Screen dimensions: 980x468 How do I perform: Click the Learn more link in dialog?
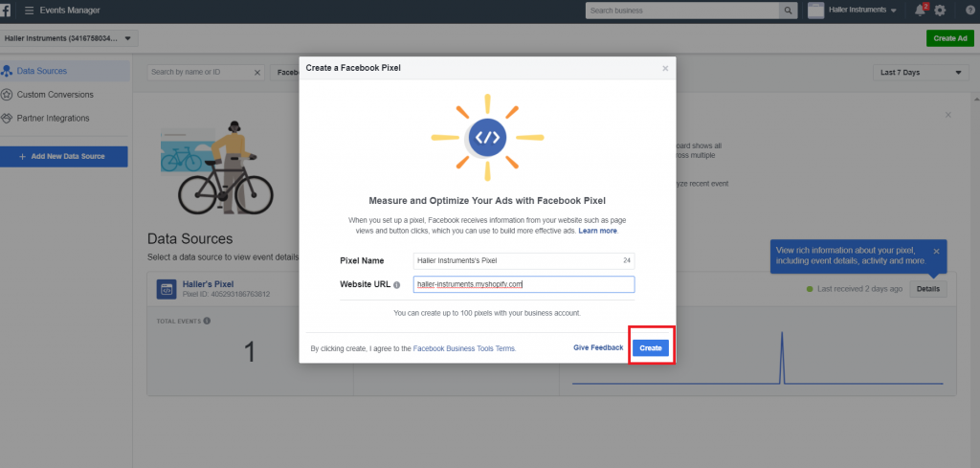tap(598, 231)
